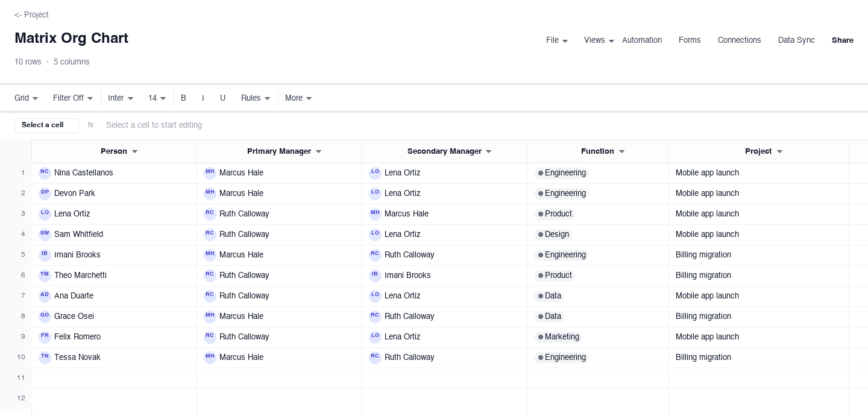Open the Inter font dropdown
This screenshot has width=868, height=416.
121,98
